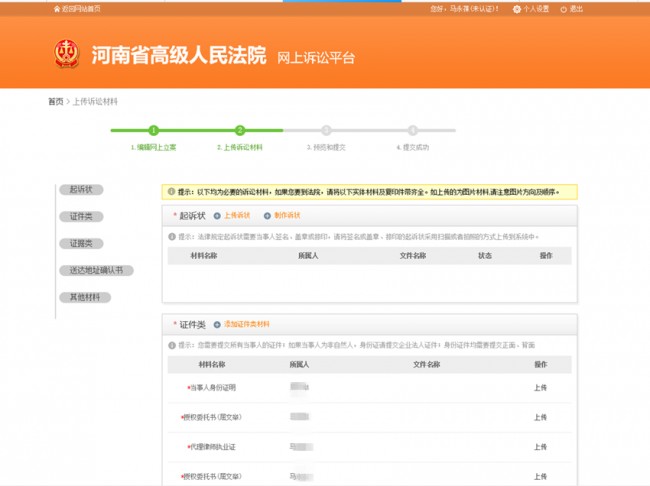Screen dimensions: 650x486
Task: Select step label 2.上传诉讼材料
Action: click(x=240, y=147)
